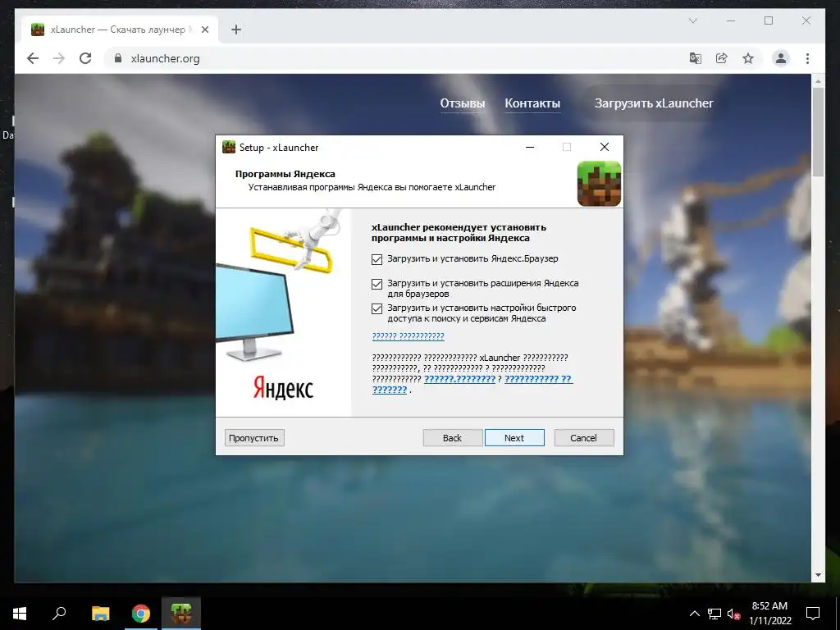
Task: Open the notification center icon
Action: click(x=813, y=614)
